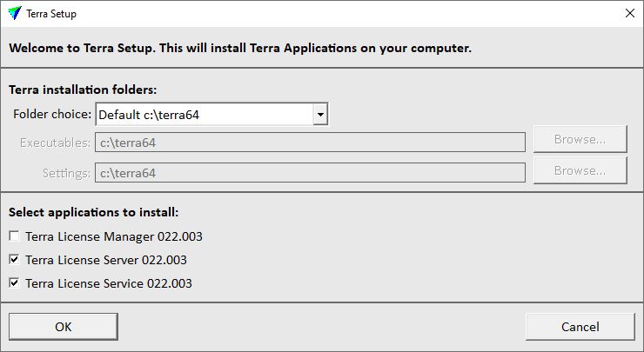Click Browse button for Executables folder
The image size is (644, 352).
tap(580, 139)
